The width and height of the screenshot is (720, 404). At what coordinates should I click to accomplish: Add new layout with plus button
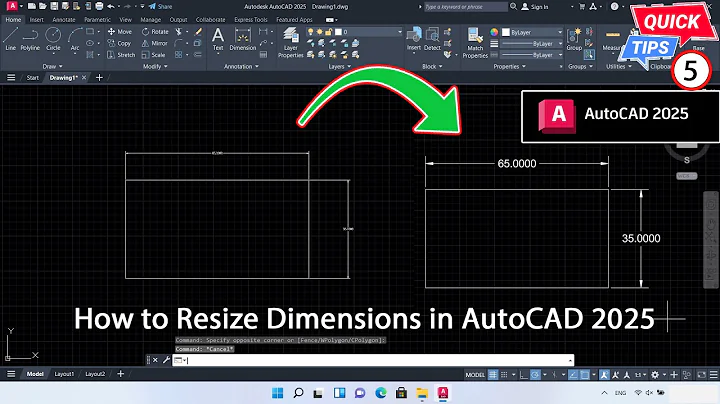point(120,374)
